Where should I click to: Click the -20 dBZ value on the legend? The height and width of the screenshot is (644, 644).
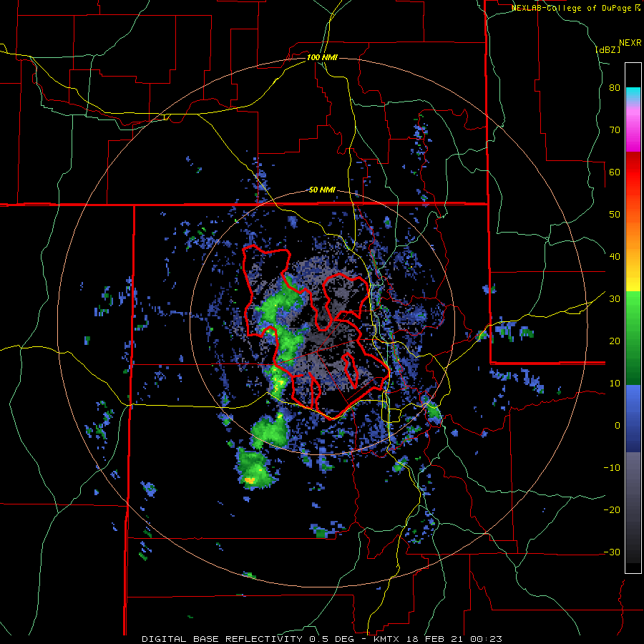pyautogui.click(x=612, y=509)
